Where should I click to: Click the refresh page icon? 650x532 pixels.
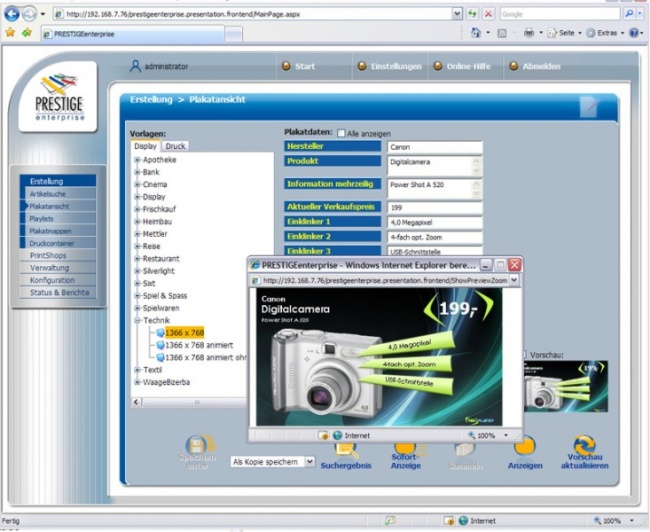click(472, 14)
